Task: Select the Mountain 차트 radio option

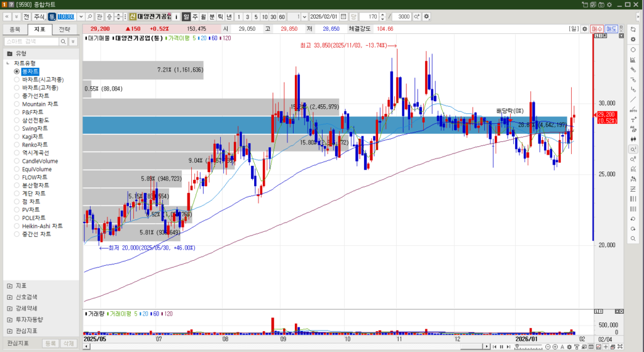Action: [17, 104]
